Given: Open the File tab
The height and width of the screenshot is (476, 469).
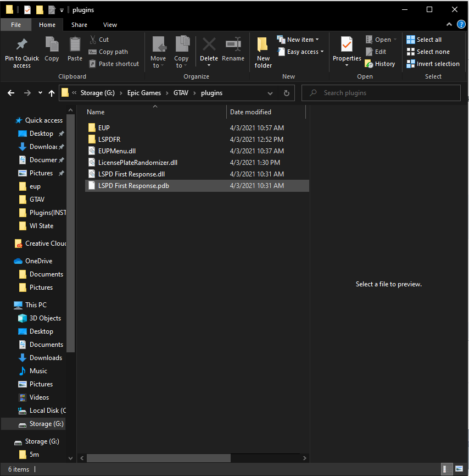Looking at the screenshot, I should [x=16, y=25].
